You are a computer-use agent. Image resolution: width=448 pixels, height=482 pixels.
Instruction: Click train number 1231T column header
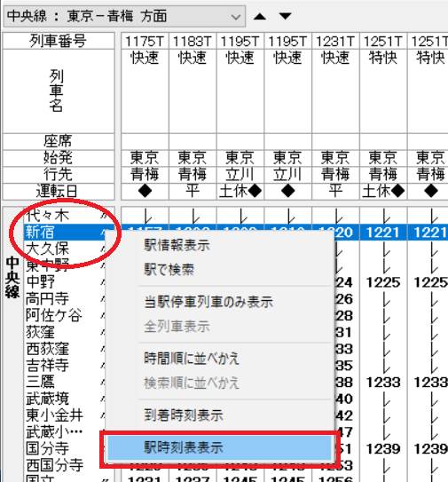pyautogui.click(x=335, y=41)
